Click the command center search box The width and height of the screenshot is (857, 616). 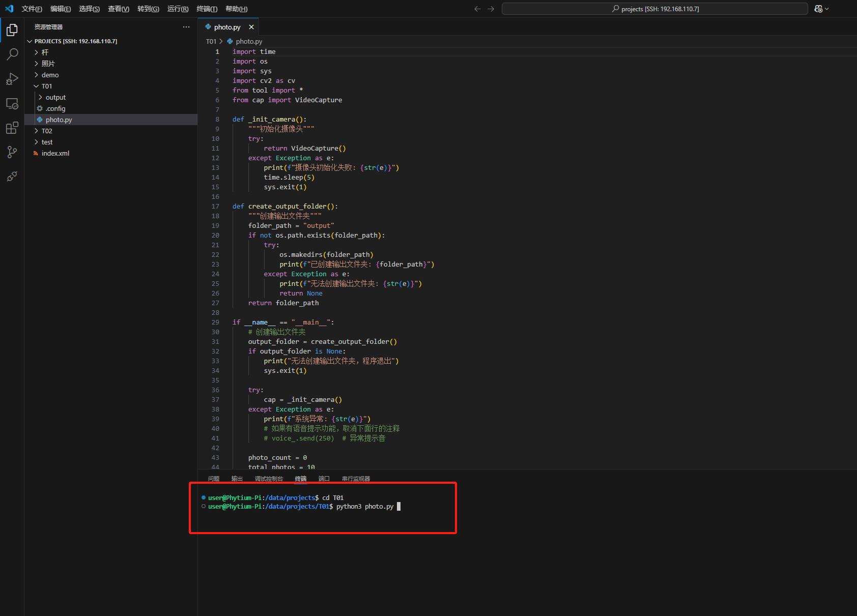pyautogui.click(x=654, y=9)
